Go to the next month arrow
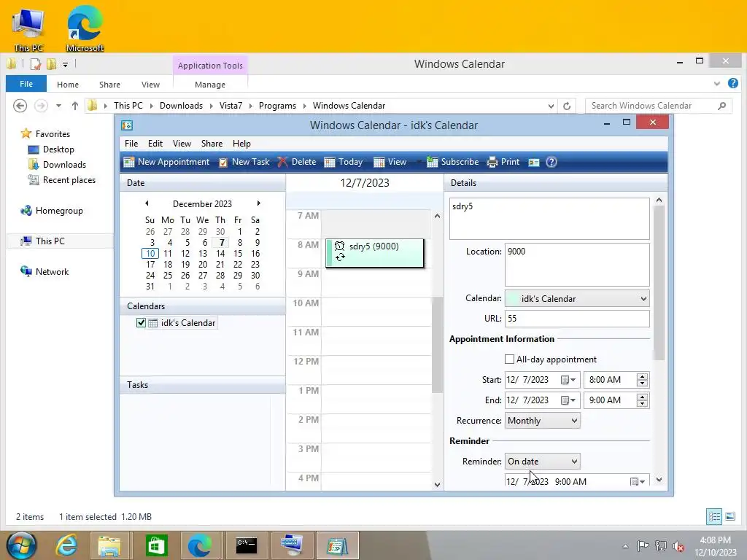The width and height of the screenshot is (747, 560). tap(259, 203)
